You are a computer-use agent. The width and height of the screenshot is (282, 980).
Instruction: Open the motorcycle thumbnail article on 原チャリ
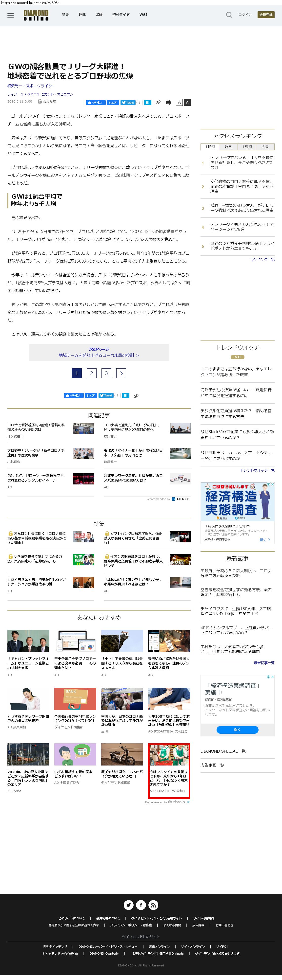click(x=122, y=754)
